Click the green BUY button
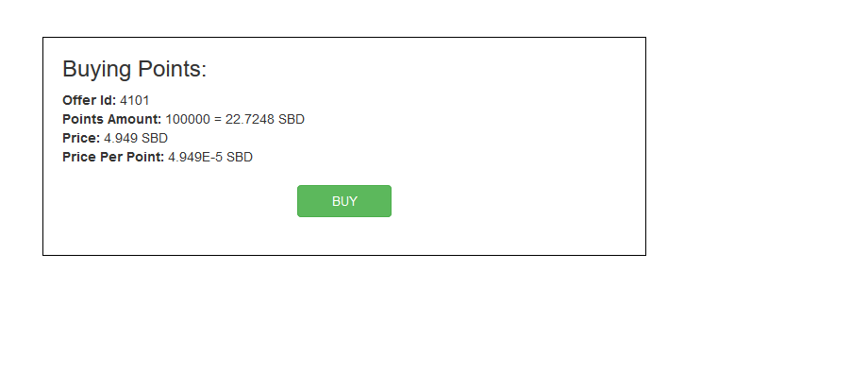Image resolution: width=868 pixels, height=389 pixels. coord(344,201)
